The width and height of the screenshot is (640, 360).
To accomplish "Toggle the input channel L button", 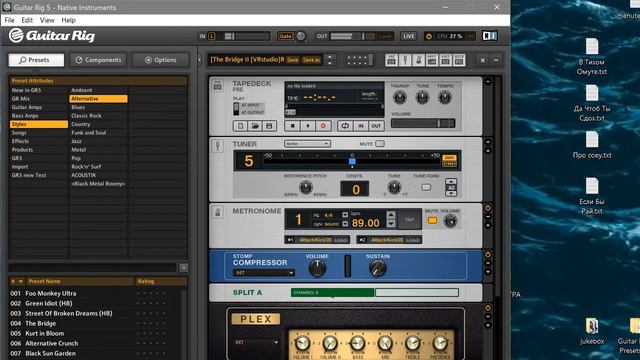I will pos(211,36).
